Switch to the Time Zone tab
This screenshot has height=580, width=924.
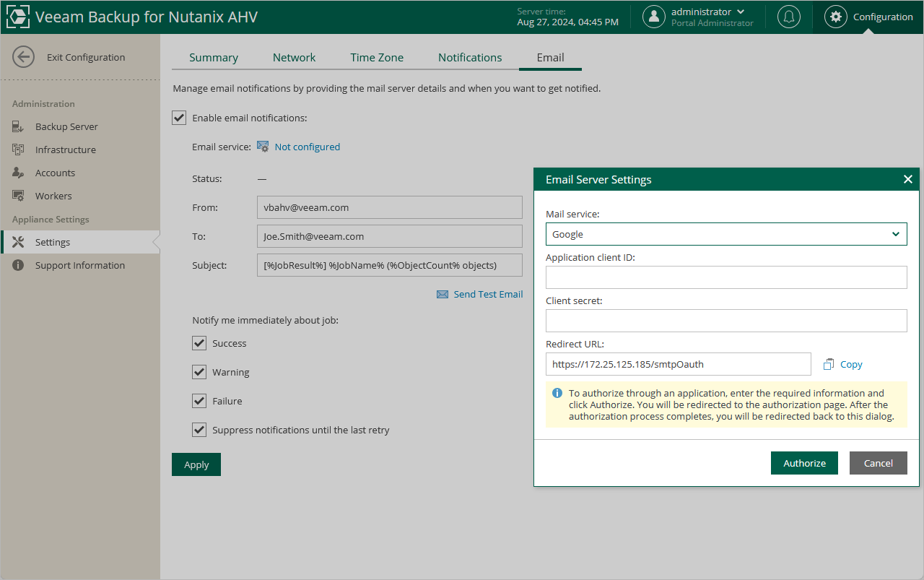coord(377,58)
